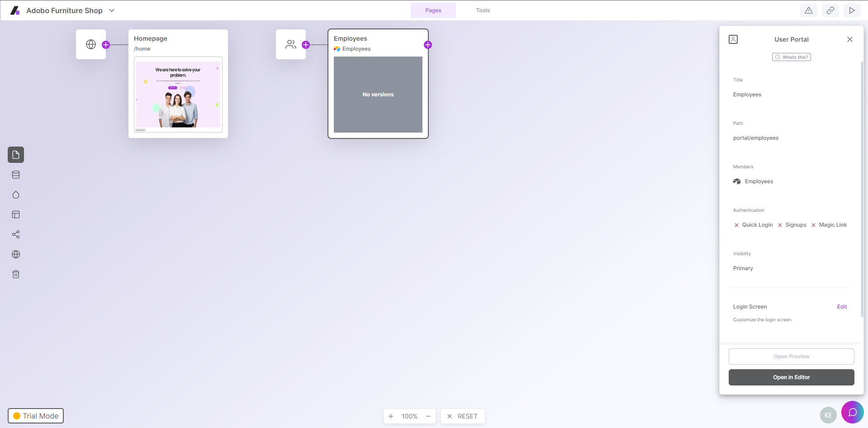Image resolution: width=868 pixels, height=428 pixels.
Task: Click the Adalo-style app logo
Action: click(15, 10)
